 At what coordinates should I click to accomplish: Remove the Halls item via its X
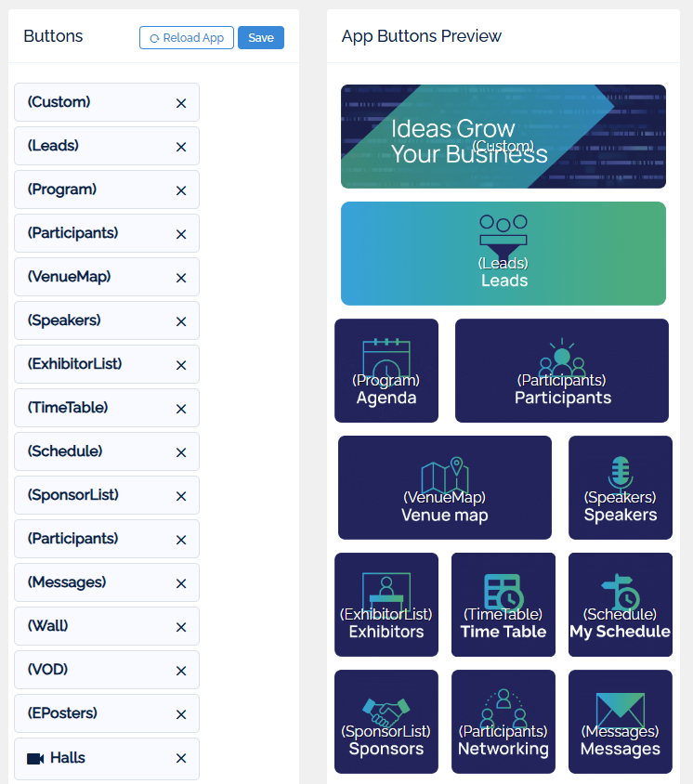coord(181,759)
